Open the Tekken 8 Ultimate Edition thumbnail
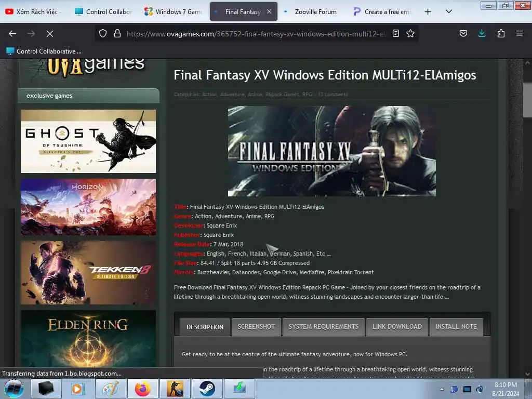The image size is (532, 399). pyautogui.click(x=88, y=273)
